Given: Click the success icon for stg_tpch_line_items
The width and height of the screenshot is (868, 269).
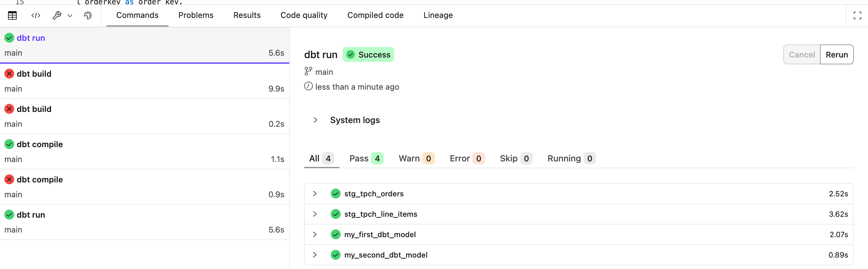Looking at the screenshot, I should pos(336,214).
